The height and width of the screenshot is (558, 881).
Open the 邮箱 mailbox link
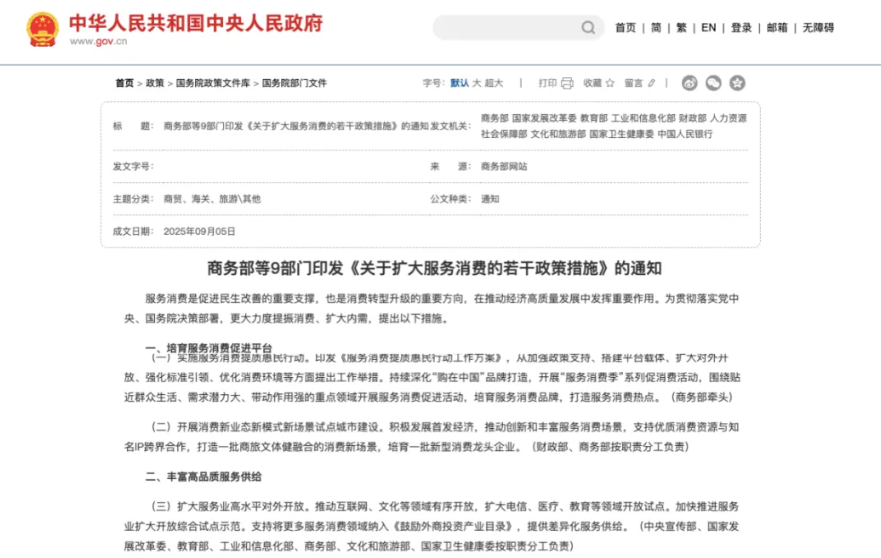pos(777,28)
